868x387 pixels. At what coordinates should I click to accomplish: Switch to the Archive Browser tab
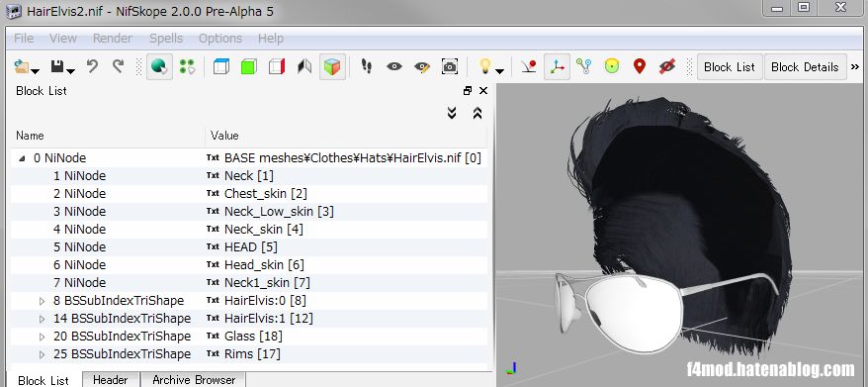pyautogui.click(x=194, y=380)
